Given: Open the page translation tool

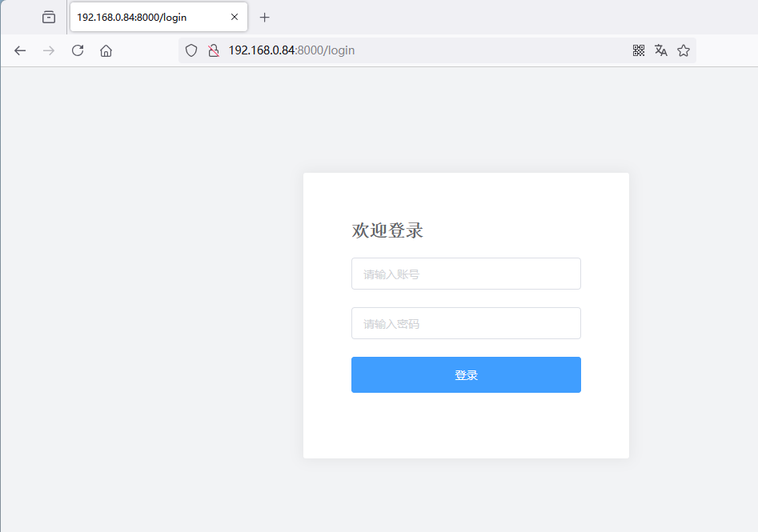Looking at the screenshot, I should [660, 50].
